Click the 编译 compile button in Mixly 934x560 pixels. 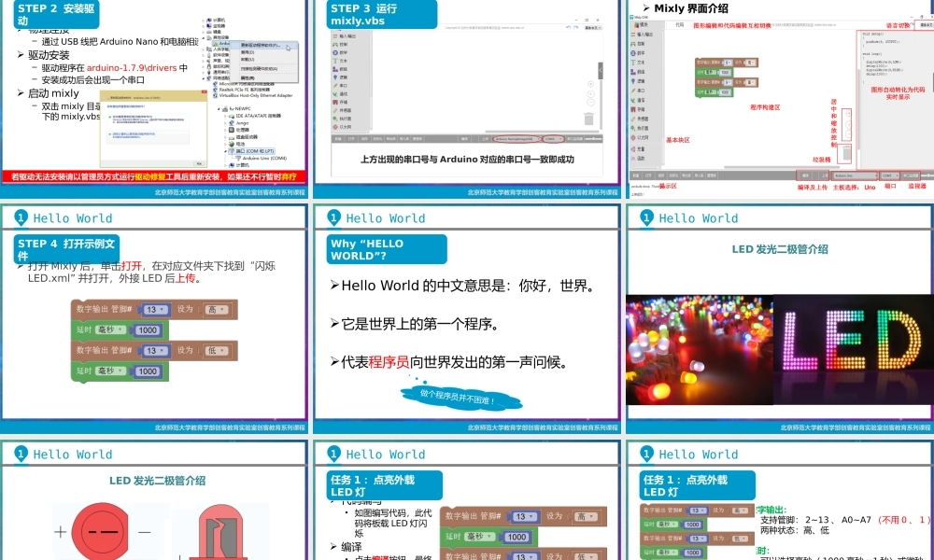pos(805,175)
